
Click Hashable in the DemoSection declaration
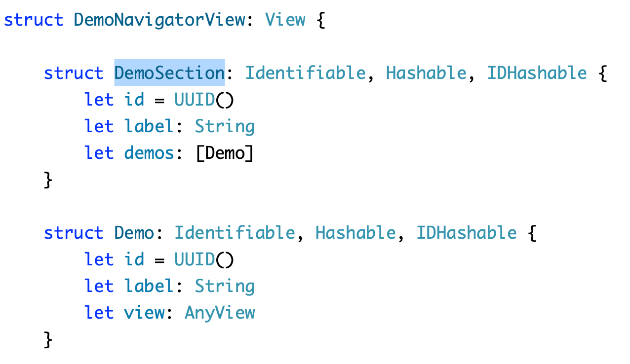click(x=426, y=73)
